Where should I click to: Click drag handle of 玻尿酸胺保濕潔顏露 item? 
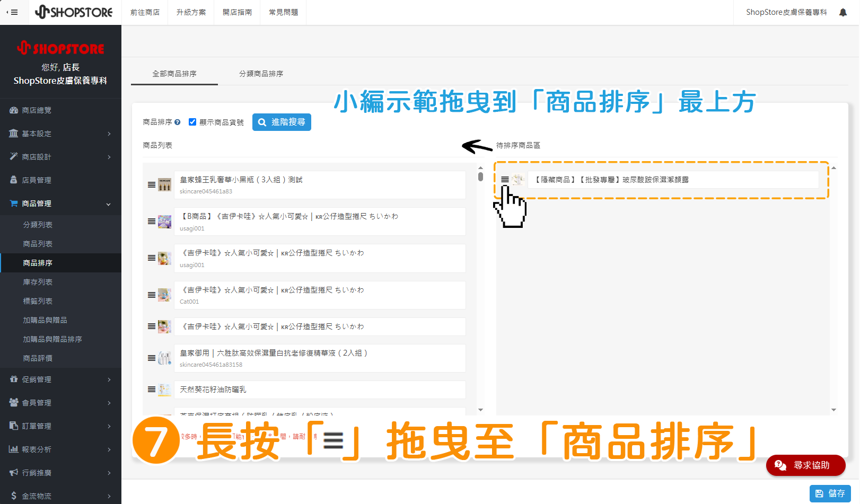tap(505, 180)
